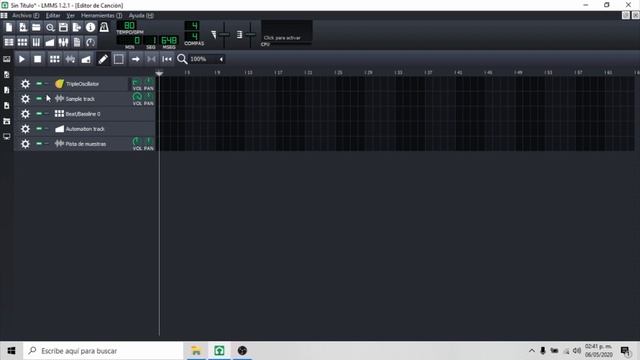Add an automation track from toolbar

(86, 59)
